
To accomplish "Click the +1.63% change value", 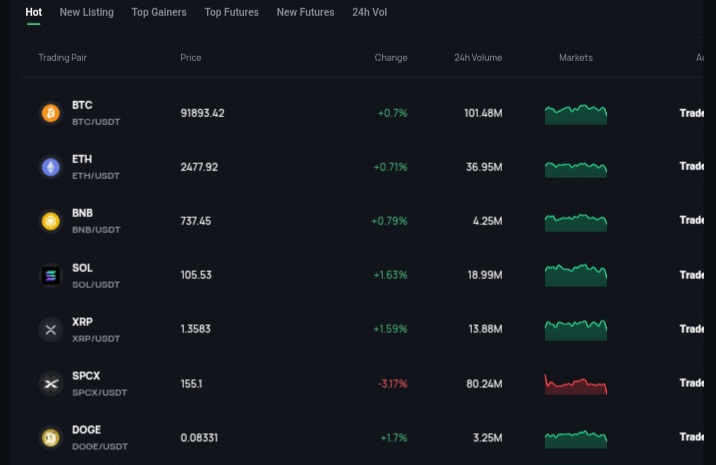I will (390, 275).
